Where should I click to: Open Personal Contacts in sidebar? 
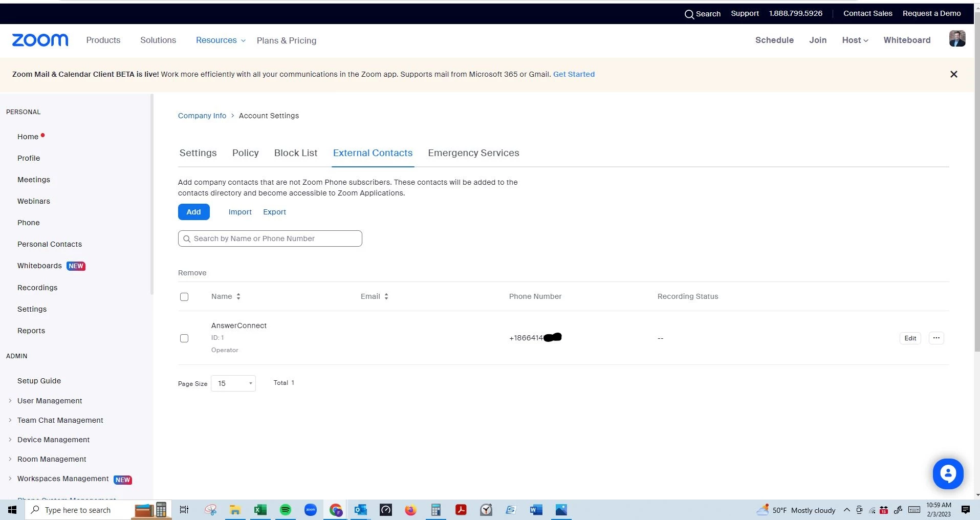[x=50, y=244]
